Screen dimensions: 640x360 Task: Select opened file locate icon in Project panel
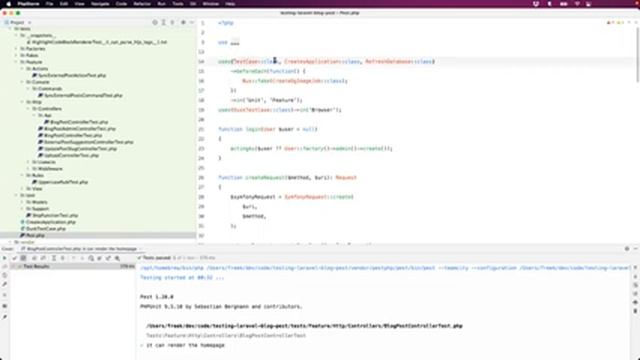(x=155, y=22)
